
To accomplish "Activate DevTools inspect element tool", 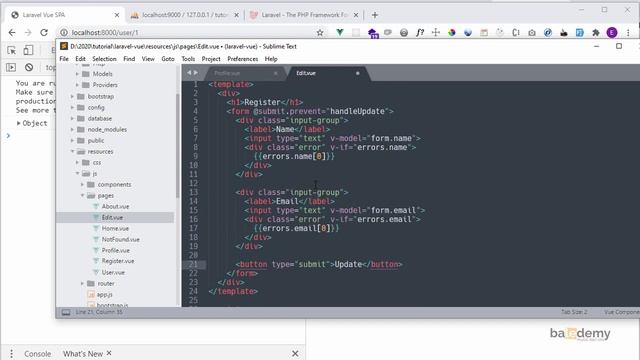I will pyautogui.click(x=11, y=50).
